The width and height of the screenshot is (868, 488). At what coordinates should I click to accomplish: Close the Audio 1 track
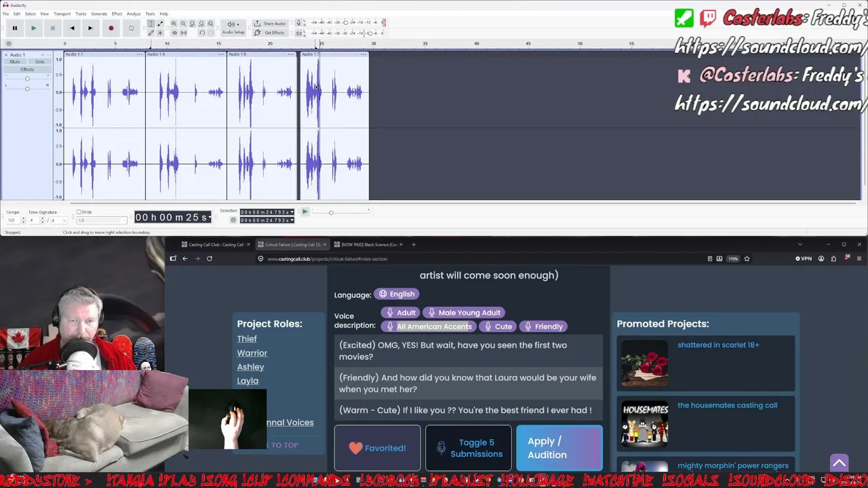click(x=6, y=55)
